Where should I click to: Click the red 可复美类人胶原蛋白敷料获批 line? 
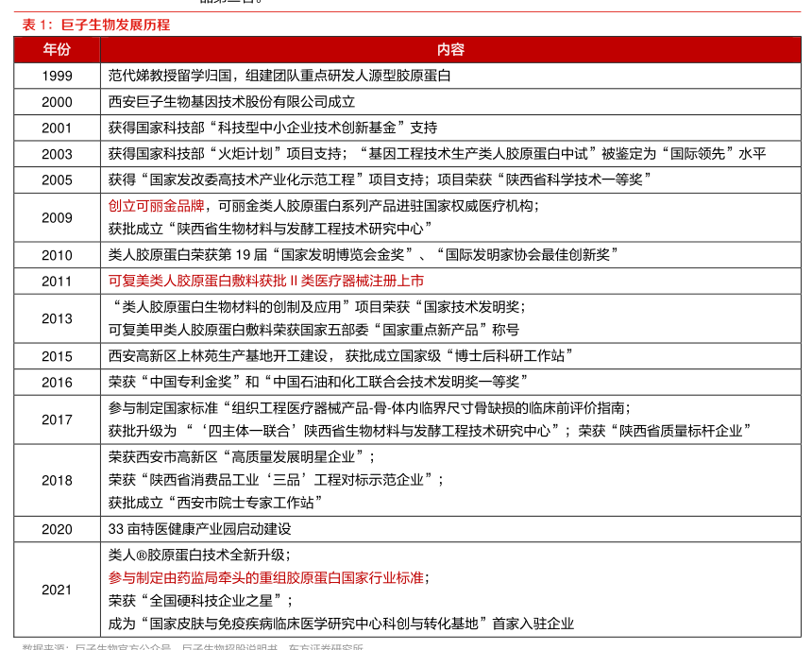(266, 281)
